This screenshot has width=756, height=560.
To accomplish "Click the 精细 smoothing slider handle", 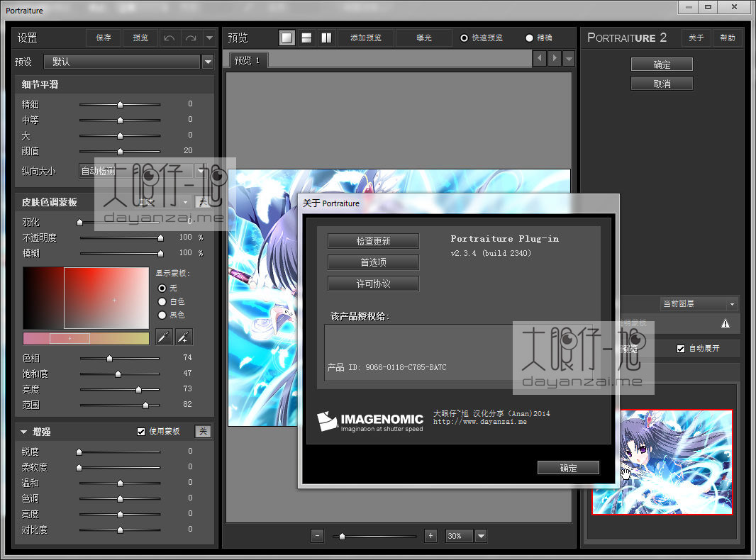I will point(120,105).
